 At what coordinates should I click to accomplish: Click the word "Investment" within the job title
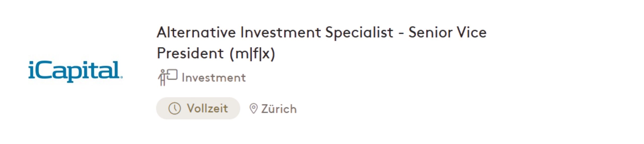[280, 33]
